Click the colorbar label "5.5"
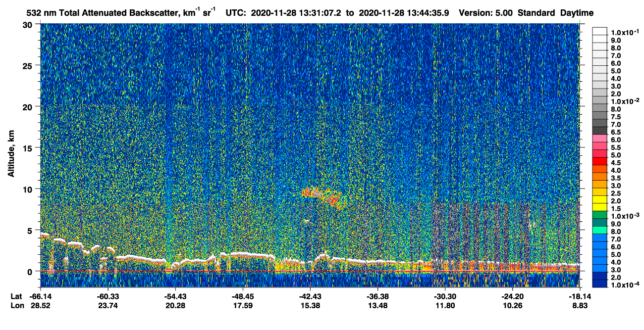The height and width of the screenshot is (330, 644). (x=616, y=147)
